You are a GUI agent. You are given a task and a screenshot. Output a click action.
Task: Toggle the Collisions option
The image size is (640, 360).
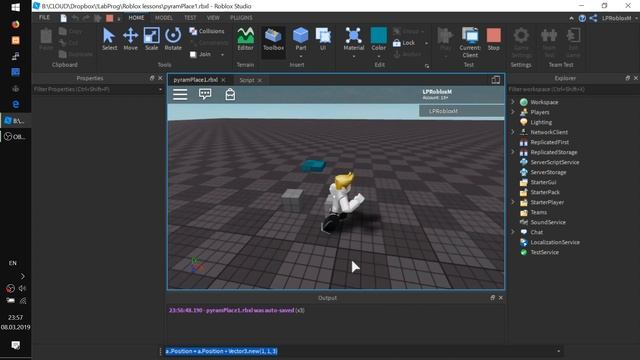coord(207,31)
